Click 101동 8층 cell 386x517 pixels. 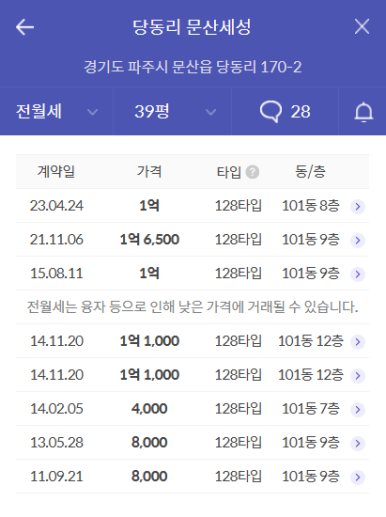coord(311,206)
